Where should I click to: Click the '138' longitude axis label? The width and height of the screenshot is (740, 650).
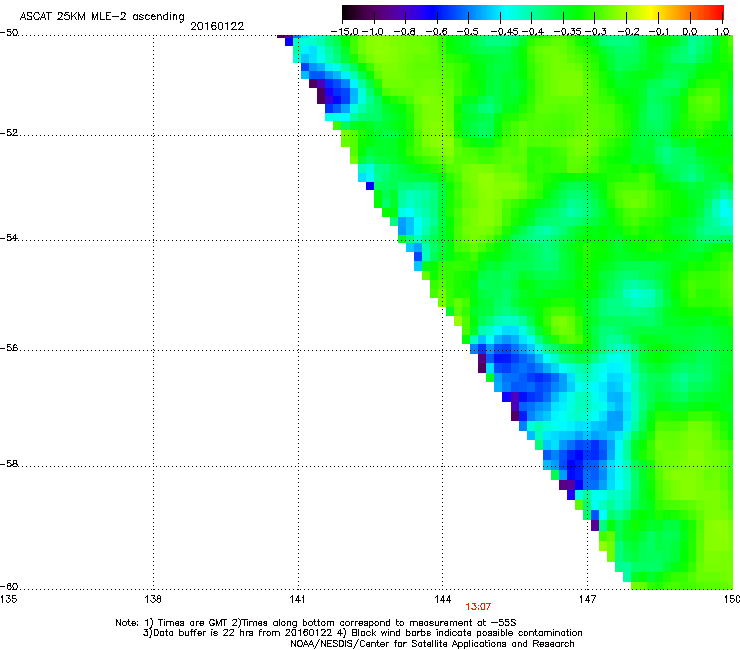tap(153, 599)
